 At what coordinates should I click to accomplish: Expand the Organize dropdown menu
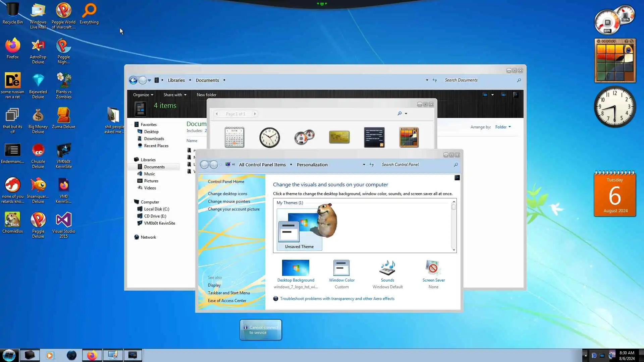tap(143, 95)
